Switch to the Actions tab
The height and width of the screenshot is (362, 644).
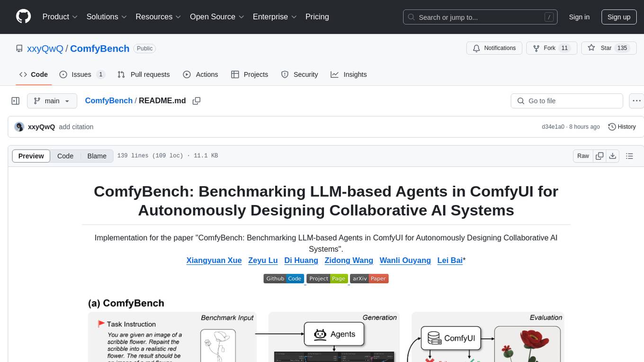click(200, 74)
